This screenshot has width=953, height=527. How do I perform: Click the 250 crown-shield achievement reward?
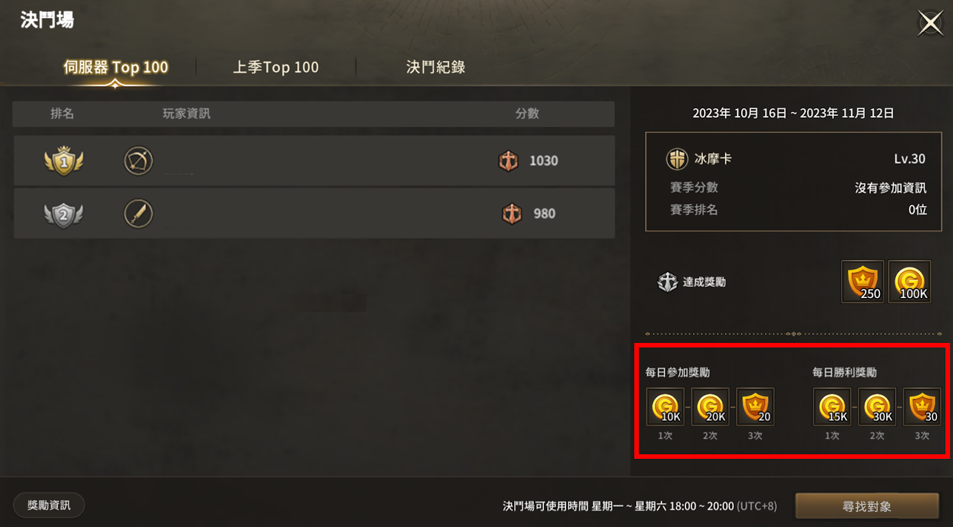pyautogui.click(x=862, y=281)
